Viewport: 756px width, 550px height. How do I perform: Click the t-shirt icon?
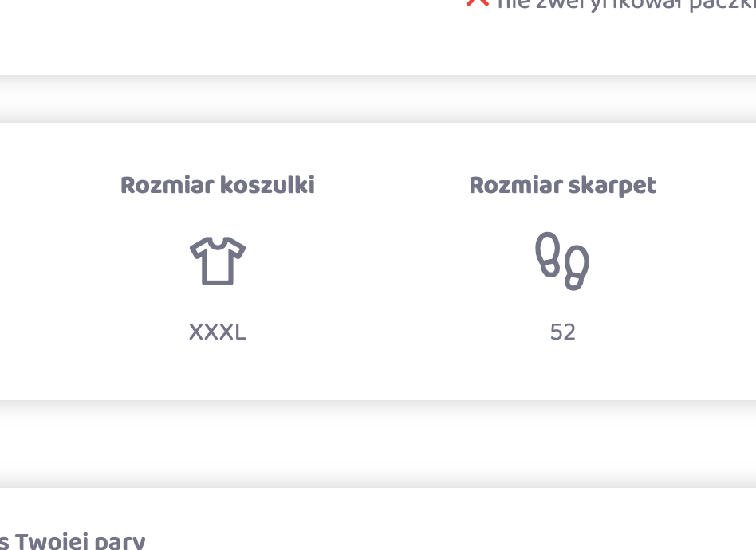pyautogui.click(x=218, y=261)
